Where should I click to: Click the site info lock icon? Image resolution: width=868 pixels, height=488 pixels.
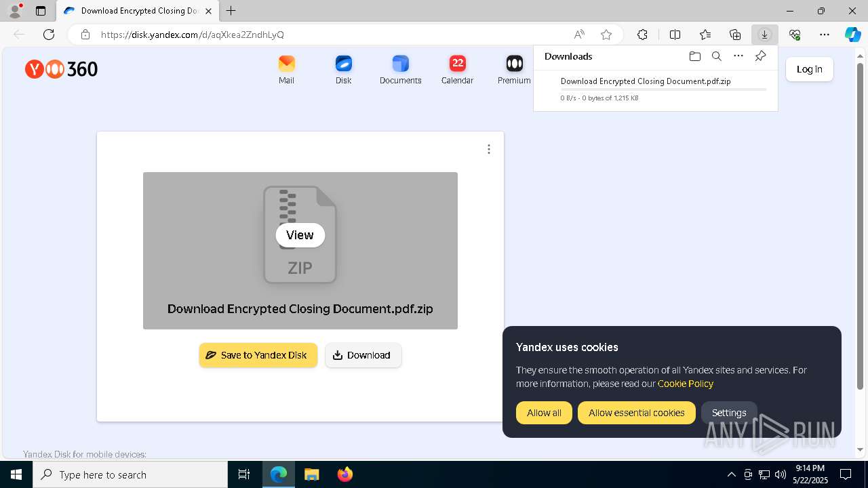click(x=85, y=35)
